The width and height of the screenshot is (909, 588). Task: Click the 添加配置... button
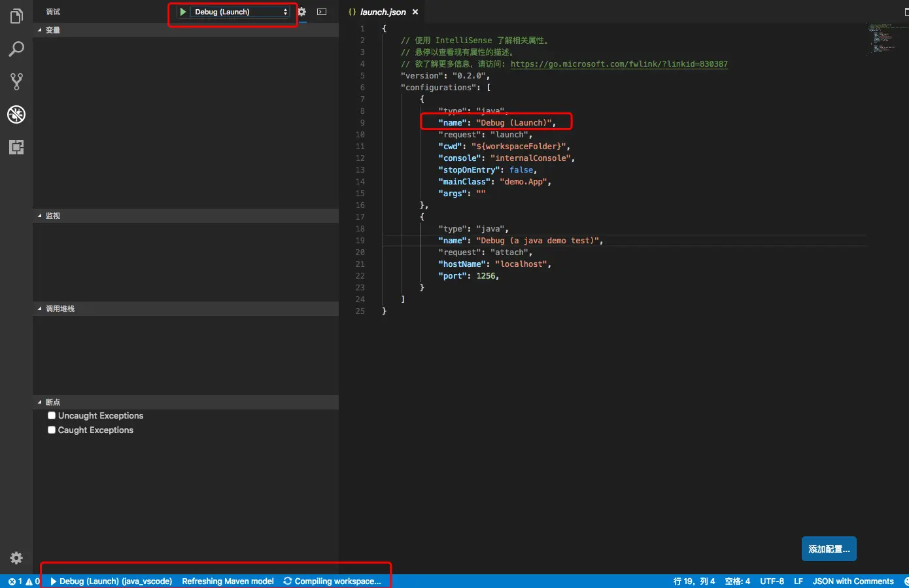pos(829,549)
